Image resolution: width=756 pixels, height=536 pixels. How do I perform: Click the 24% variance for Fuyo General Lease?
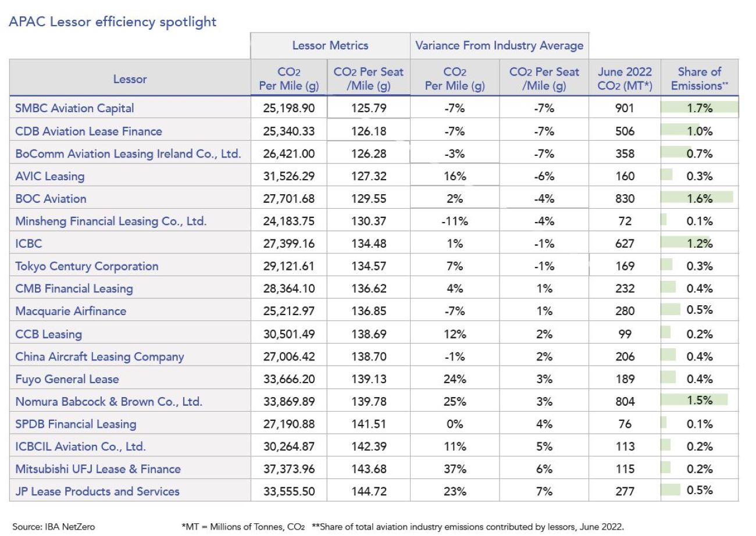pyautogui.click(x=455, y=379)
